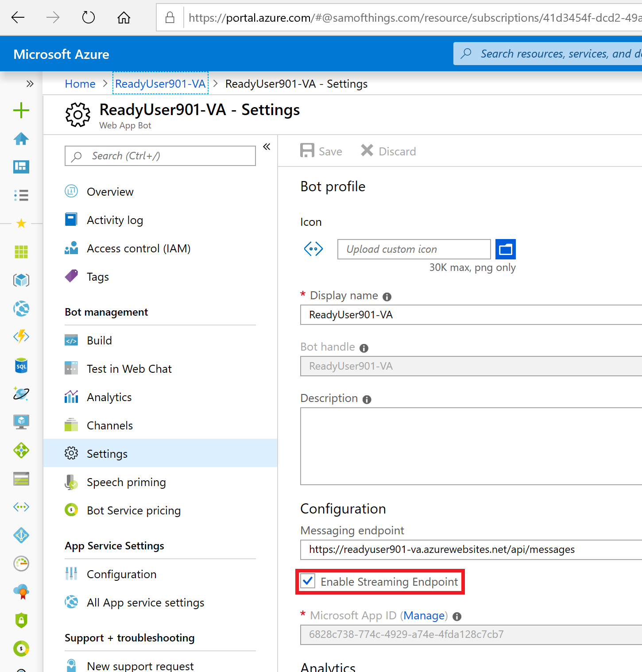Click ReadyUser901-VA breadcrumb link
The image size is (642, 672).
click(x=160, y=84)
